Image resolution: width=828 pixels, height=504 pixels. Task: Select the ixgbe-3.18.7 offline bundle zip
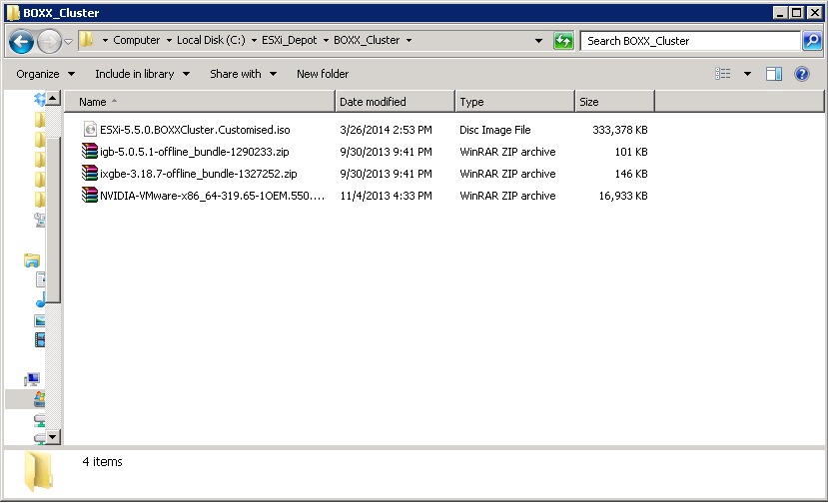coord(198,174)
